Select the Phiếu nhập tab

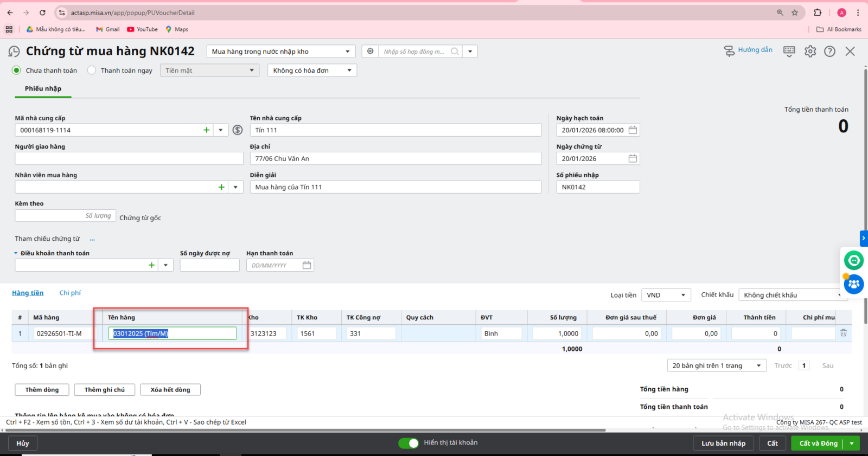click(43, 89)
